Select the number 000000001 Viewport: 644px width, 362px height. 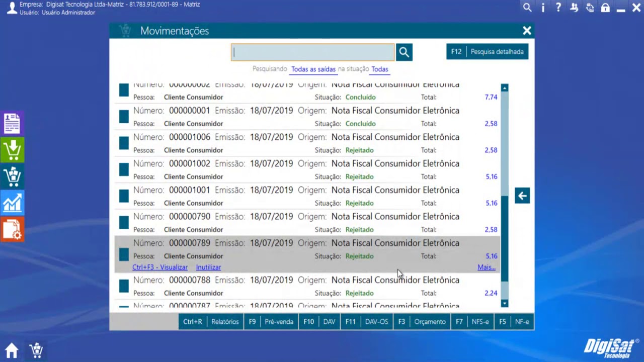click(x=190, y=111)
